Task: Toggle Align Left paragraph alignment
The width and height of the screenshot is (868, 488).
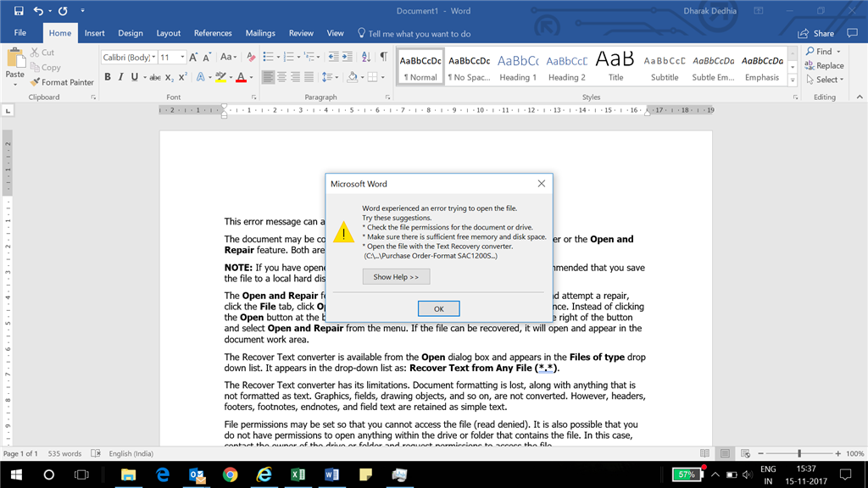Action: coord(268,77)
